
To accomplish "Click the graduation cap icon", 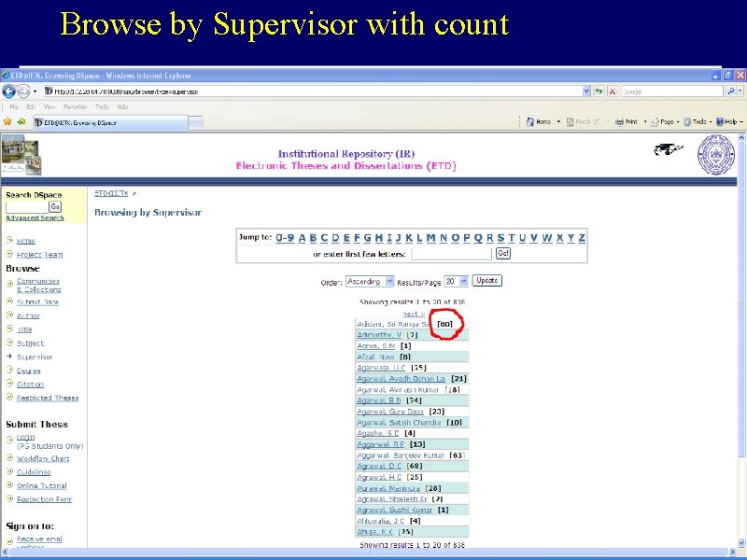I will (x=668, y=149).
